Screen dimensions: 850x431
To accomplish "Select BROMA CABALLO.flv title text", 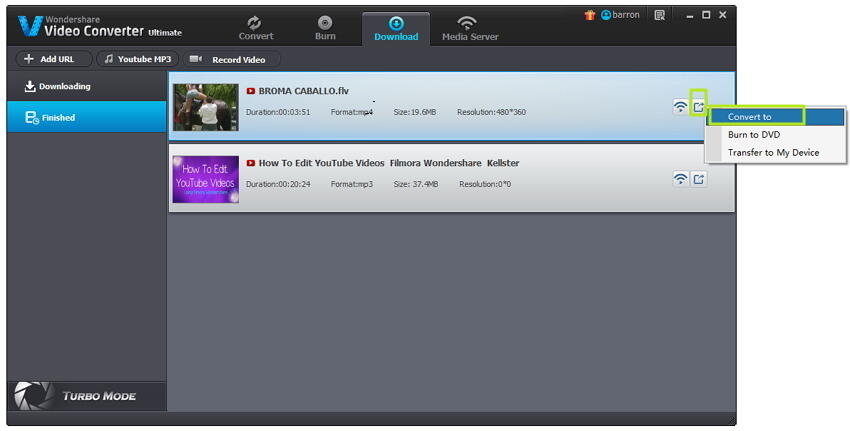I will 304,91.
